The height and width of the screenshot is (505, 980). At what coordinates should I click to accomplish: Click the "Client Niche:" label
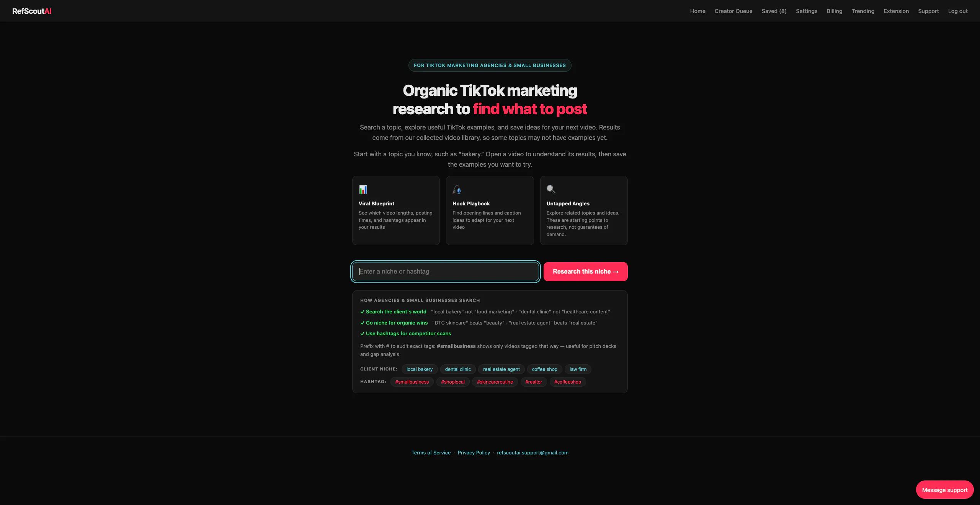379,369
